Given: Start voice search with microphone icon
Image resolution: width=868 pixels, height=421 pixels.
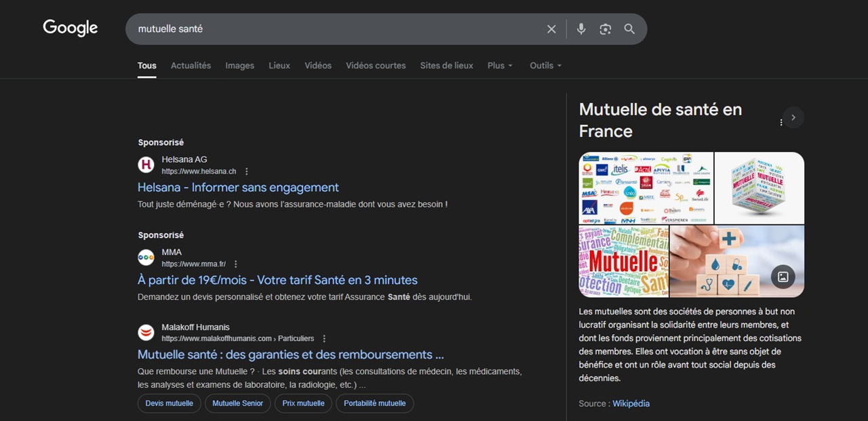Looking at the screenshot, I should (x=581, y=29).
